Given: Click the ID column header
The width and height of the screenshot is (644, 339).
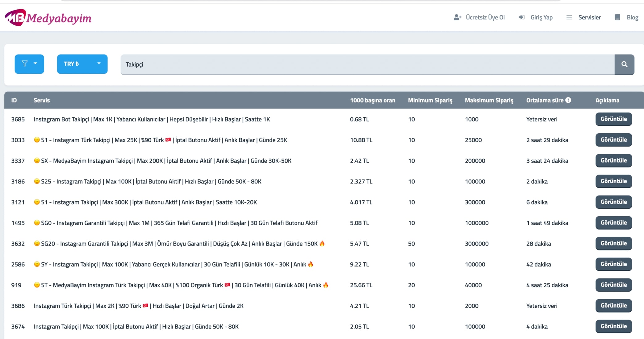Looking at the screenshot, I should (14, 100).
